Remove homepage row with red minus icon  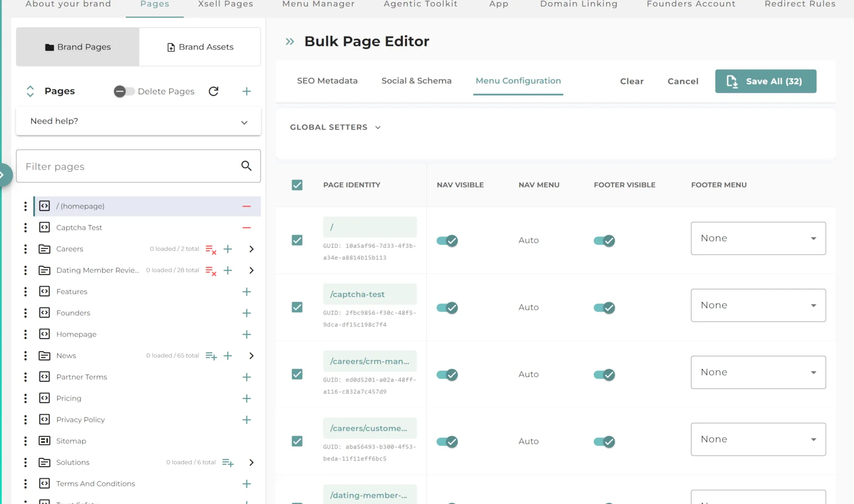(247, 206)
